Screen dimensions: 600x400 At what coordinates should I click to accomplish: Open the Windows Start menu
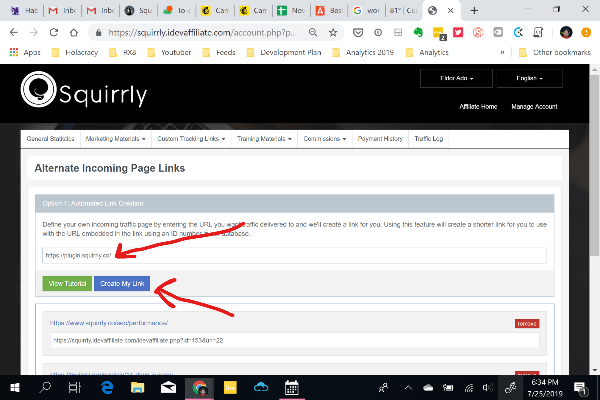pos(15,388)
